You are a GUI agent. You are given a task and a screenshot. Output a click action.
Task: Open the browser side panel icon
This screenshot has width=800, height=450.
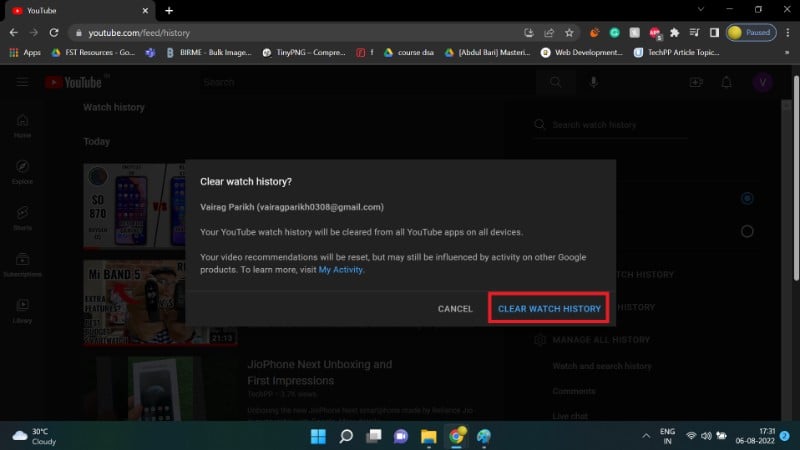pyautogui.click(x=714, y=33)
